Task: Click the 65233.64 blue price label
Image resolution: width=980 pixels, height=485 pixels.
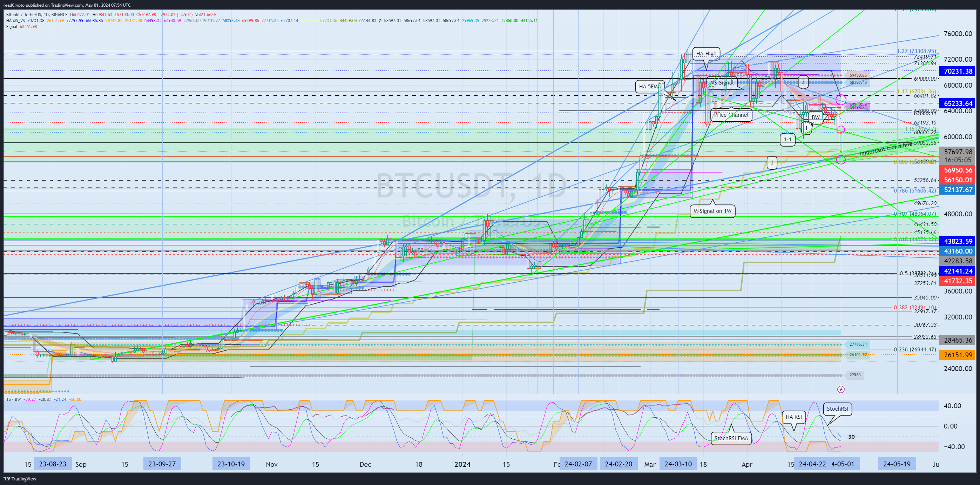Action: tap(958, 103)
